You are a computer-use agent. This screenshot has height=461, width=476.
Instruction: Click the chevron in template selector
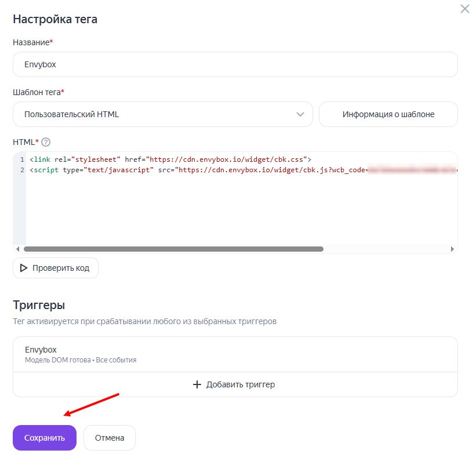300,114
